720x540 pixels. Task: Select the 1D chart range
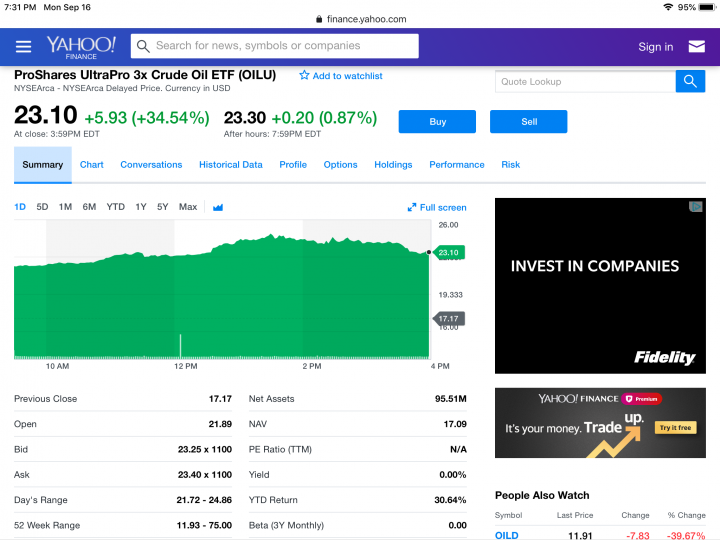click(x=20, y=207)
